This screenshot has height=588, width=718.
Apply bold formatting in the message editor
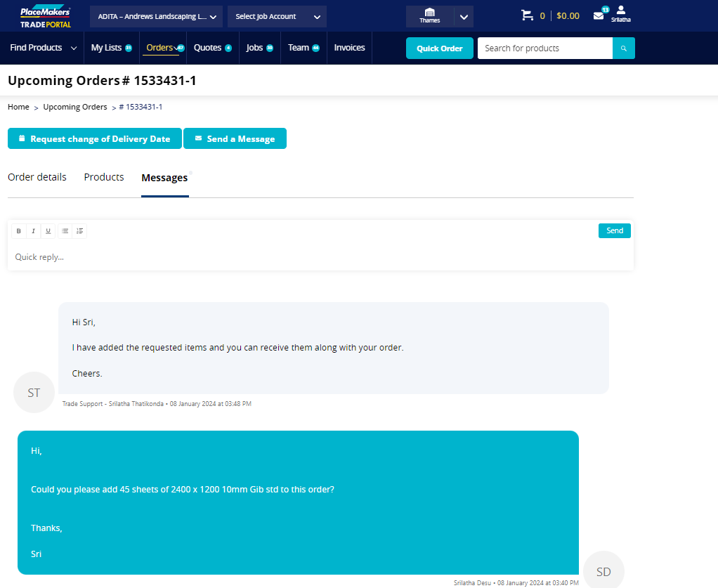point(18,230)
